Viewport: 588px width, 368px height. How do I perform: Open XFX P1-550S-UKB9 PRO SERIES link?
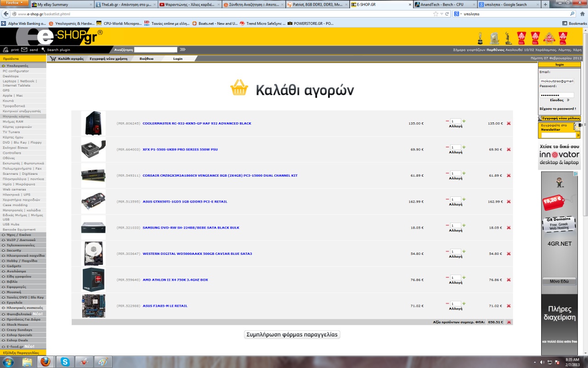180,149
